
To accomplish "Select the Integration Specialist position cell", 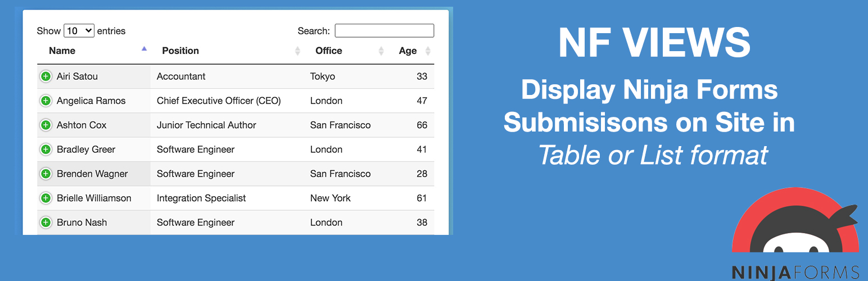I will (x=201, y=198).
